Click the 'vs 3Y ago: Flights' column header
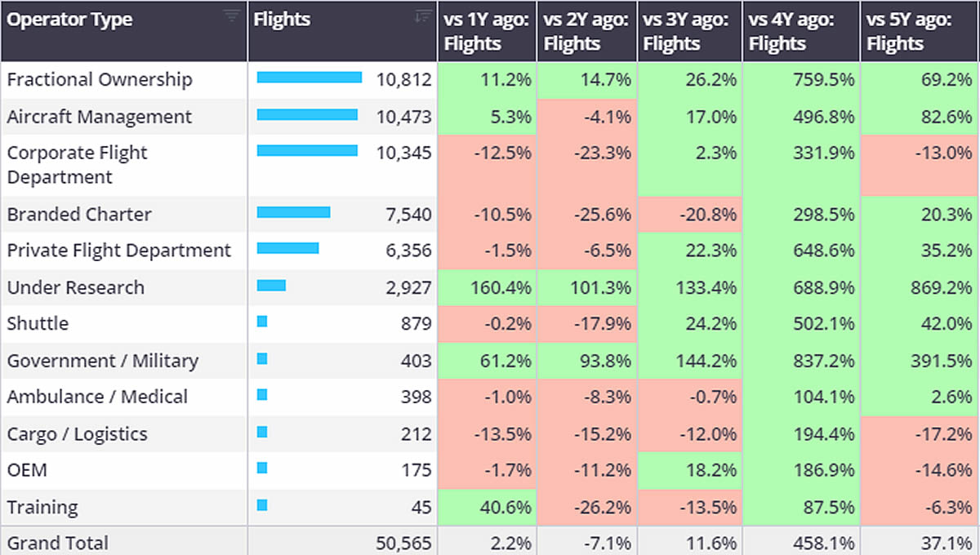 [x=688, y=31]
